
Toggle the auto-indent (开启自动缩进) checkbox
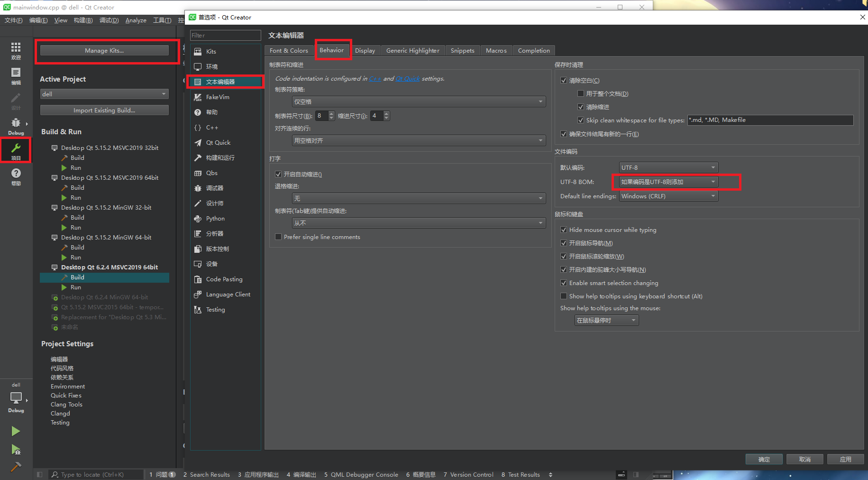(278, 174)
